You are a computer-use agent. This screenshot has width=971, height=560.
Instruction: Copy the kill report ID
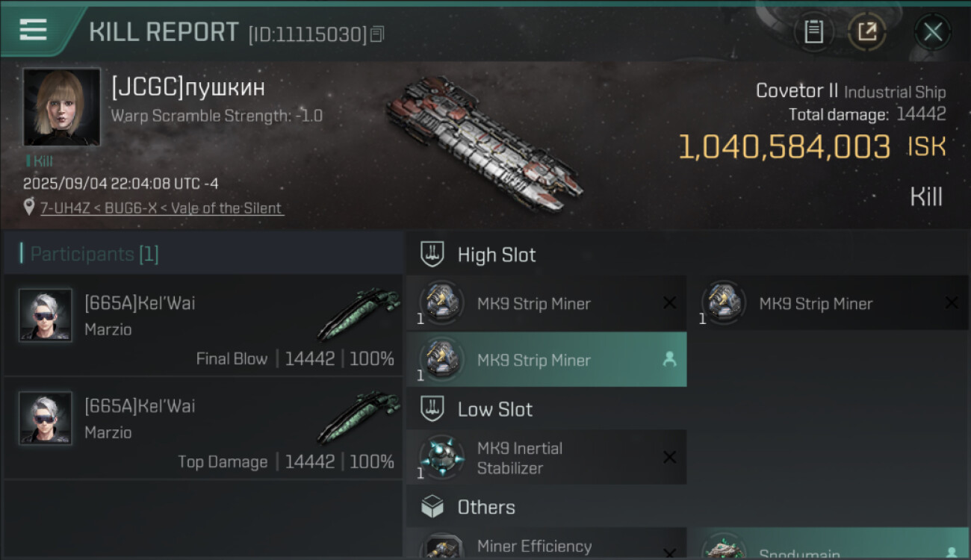(377, 34)
